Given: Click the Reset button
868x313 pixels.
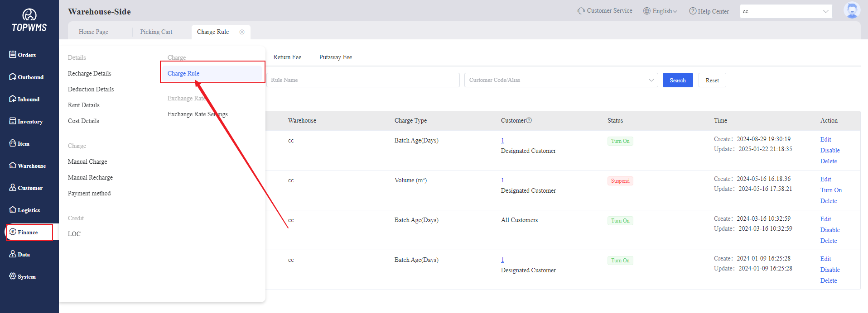Looking at the screenshot, I should (712, 80).
